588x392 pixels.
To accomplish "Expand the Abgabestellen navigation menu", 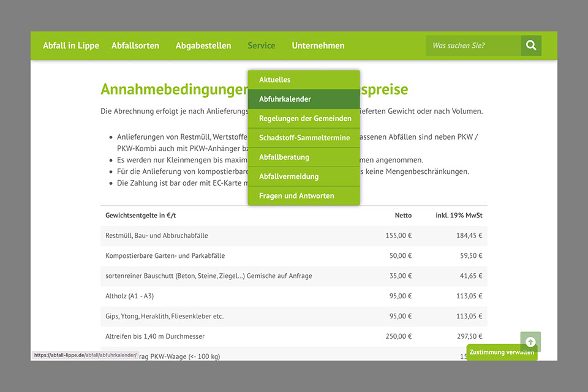I will click(x=203, y=45).
